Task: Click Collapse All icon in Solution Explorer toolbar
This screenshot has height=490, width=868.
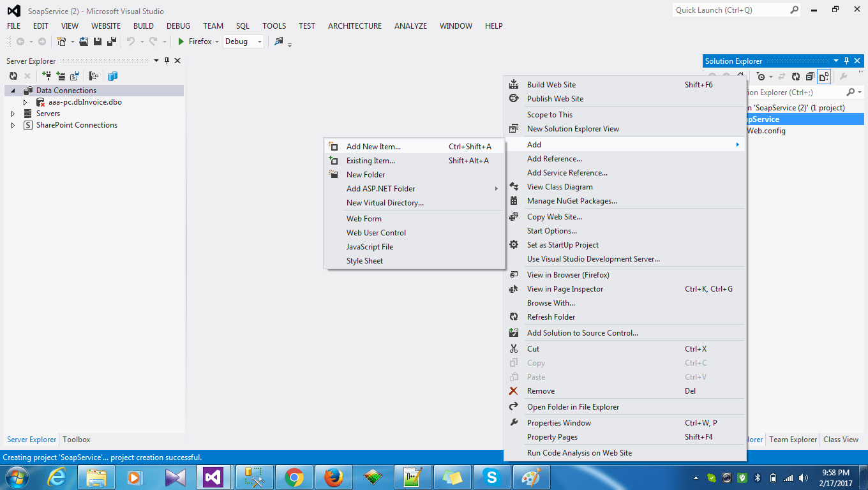Action: [810, 77]
